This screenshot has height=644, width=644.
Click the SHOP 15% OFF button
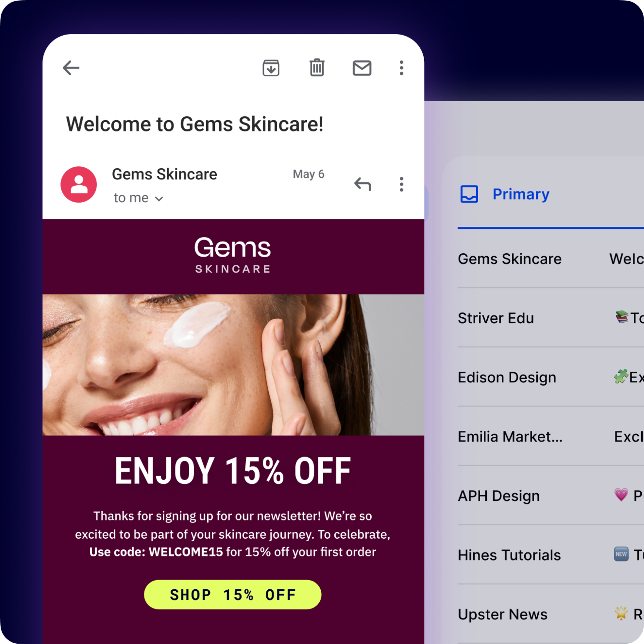[x=232, y=594]
